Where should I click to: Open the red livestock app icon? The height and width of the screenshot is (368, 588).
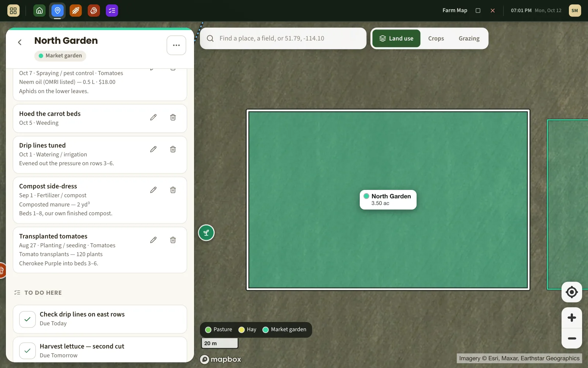(94, 11)
